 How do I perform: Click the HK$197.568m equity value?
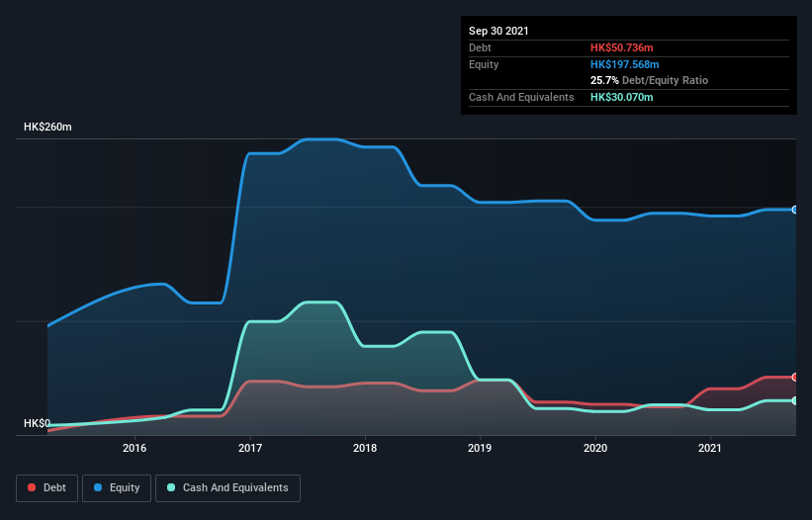click(624, 64)
